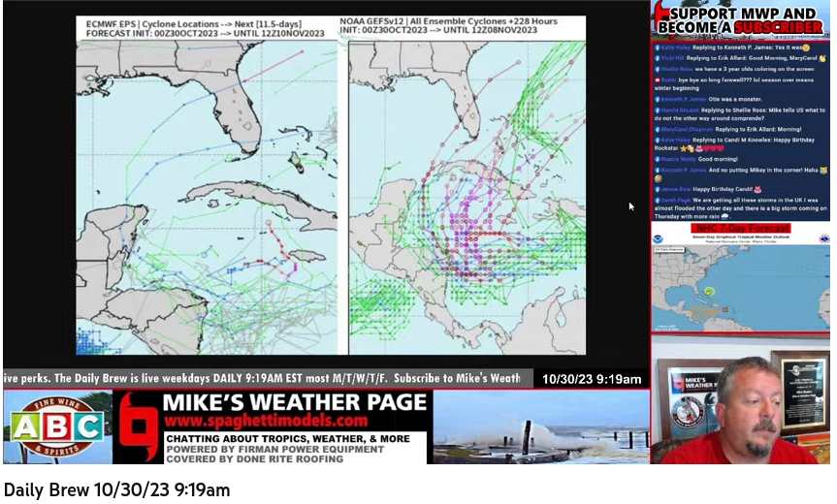Click the Facebook icon beside Shellie Ross's comment

[x=658, y=70]
